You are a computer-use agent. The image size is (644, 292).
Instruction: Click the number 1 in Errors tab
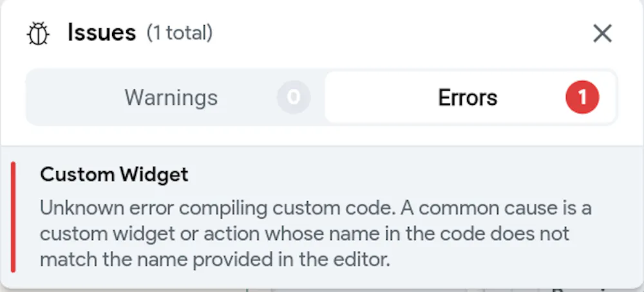(x=582, y=98)
